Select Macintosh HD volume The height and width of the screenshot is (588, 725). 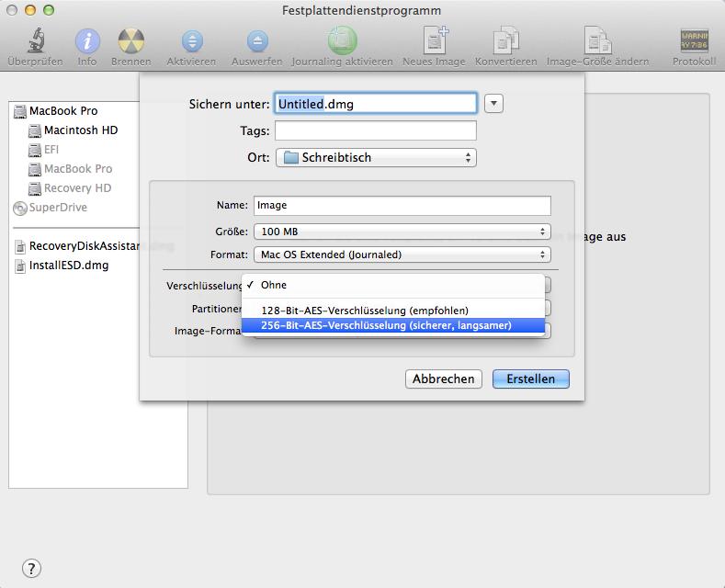(81, 130)
